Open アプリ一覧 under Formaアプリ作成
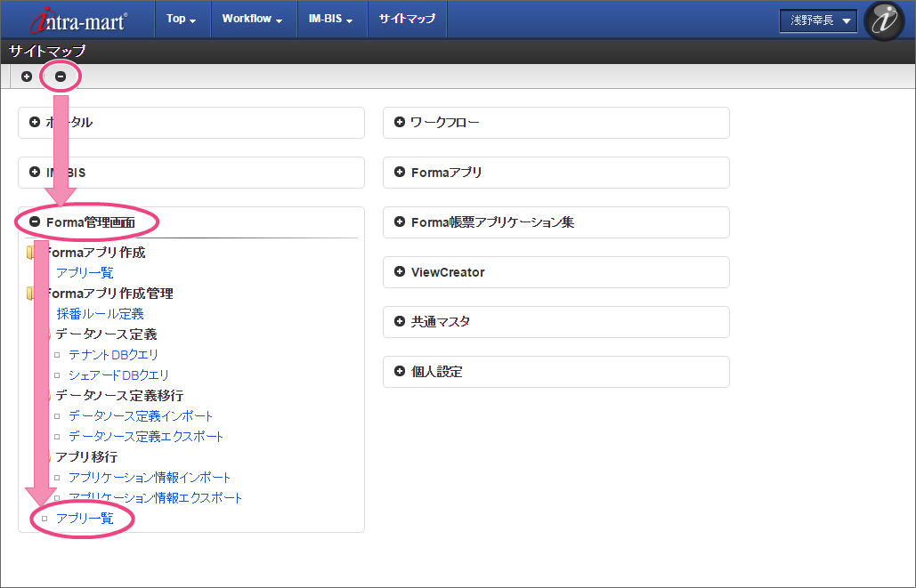 (x=85, y=273)
